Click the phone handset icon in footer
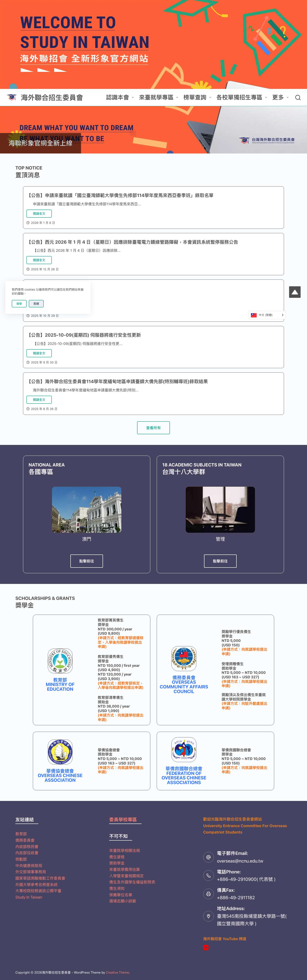307x980 pixels. click(x=209, y=875)
